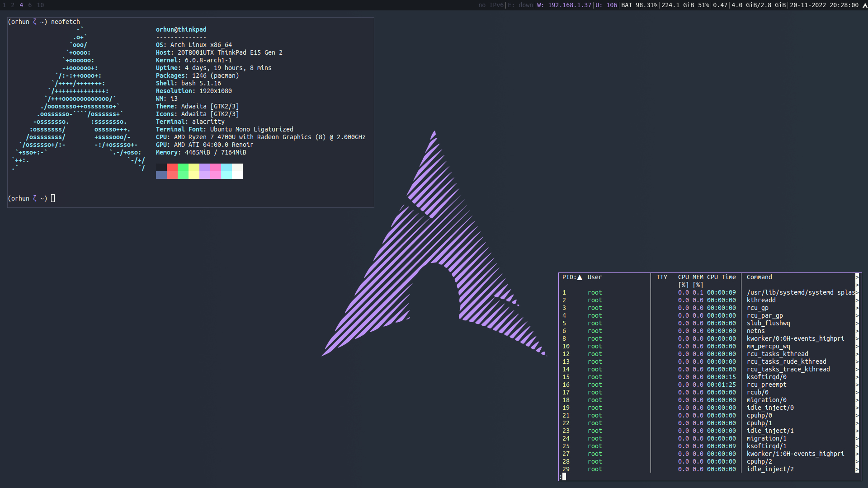Click the 0.47 load status entry
The height and width of the screenshot is (488, 868).
click(720, 5)
